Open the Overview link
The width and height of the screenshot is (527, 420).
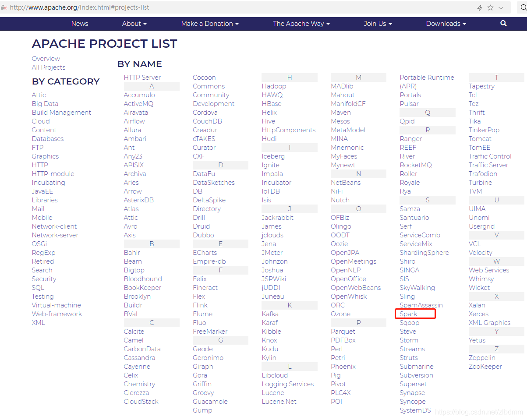pyautogui.click(x=46, y=59)
